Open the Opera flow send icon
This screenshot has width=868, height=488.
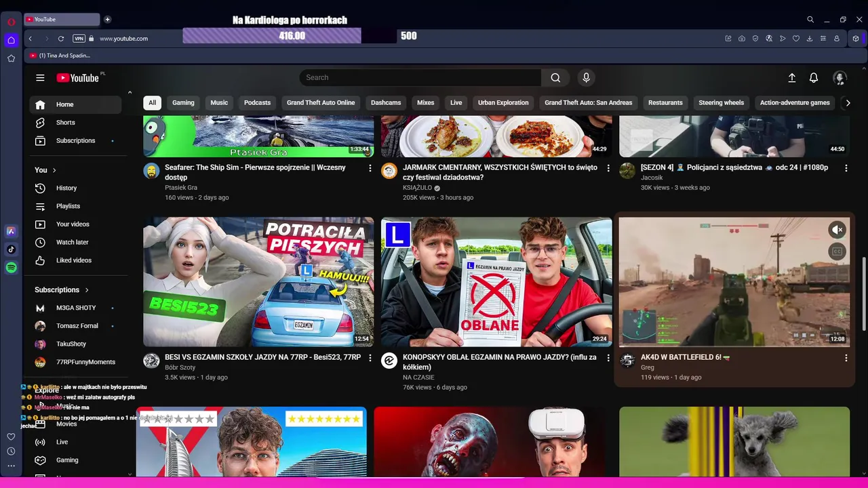[783, 39]
